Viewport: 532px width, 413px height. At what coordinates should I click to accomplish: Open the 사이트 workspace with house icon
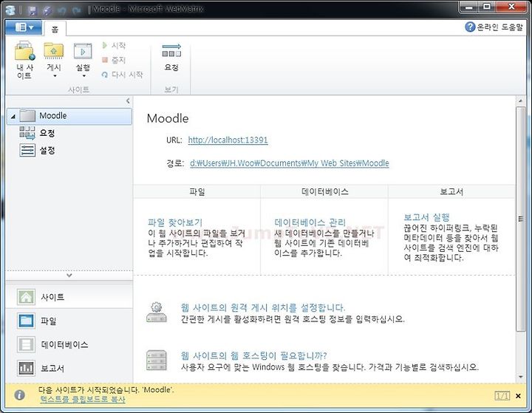(x=26, y=297)
